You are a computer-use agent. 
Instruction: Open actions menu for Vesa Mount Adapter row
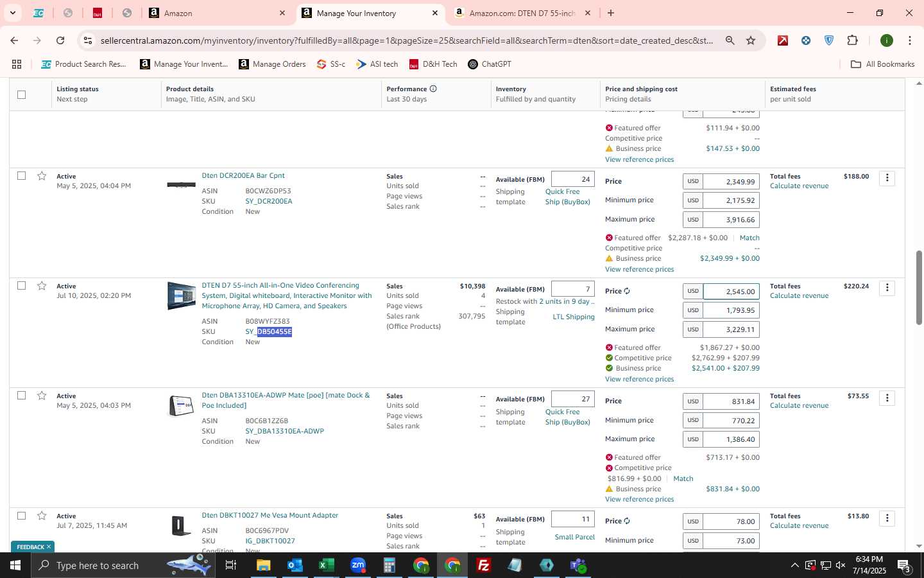(x=887, y=518)
